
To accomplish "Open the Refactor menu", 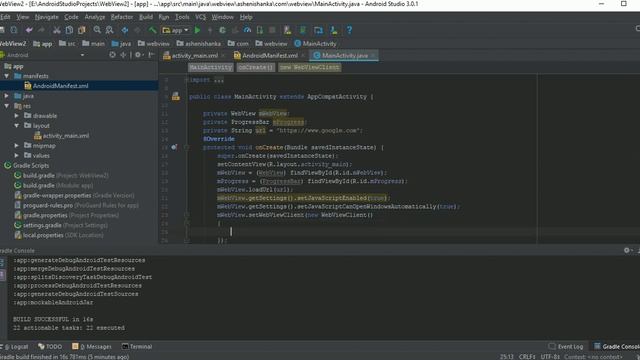I will click(x=122, y=17).
